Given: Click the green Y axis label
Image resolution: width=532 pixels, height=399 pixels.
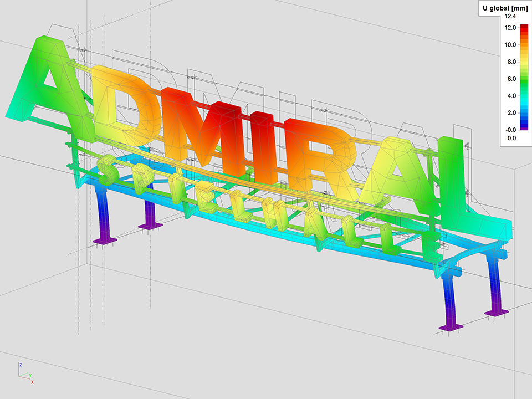Looking at the screenshot, I should (x=30, y=375).
